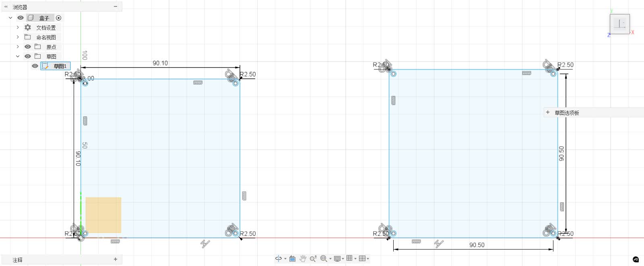This screenshot has height=266, width=644.
Task: Click the Look At icon
Action: coord(293,258)
